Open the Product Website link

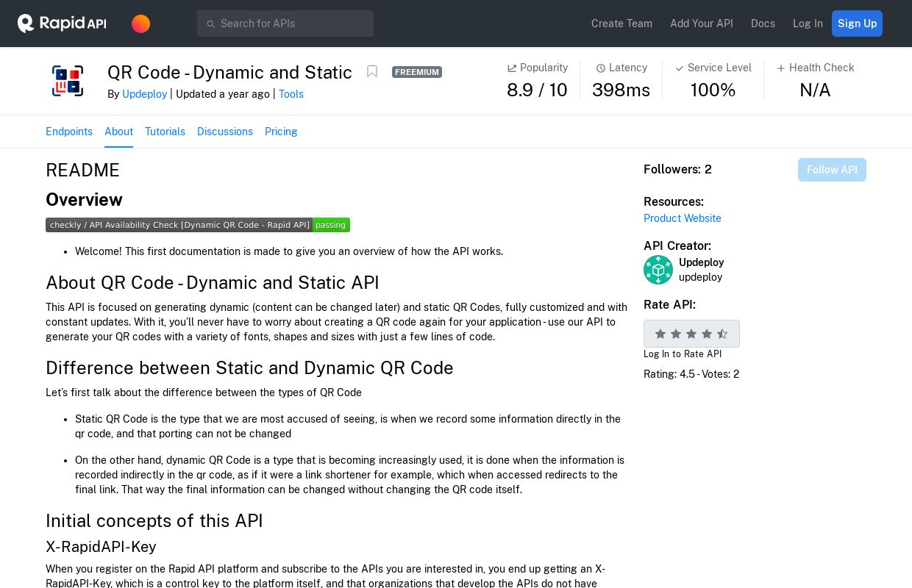[x=683, y=218]
